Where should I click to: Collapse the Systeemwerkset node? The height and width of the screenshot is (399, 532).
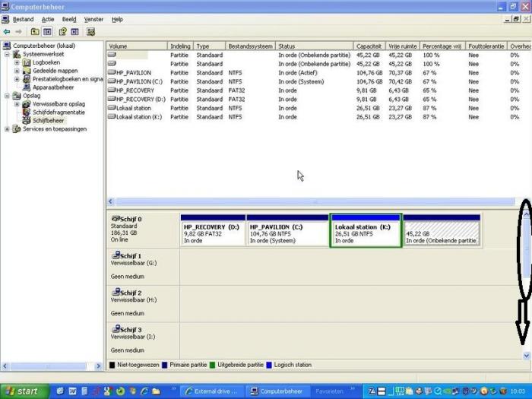[7, 54]
